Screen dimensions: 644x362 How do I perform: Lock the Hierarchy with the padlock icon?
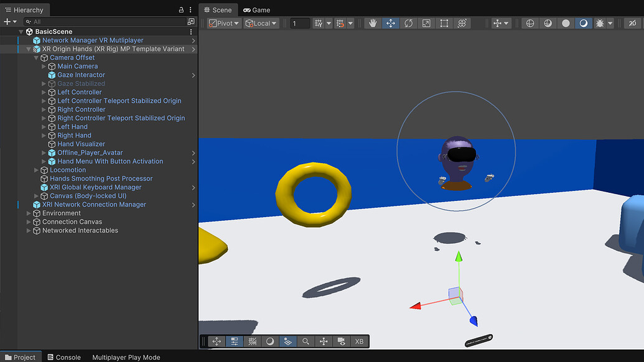(x=180, y=9)
